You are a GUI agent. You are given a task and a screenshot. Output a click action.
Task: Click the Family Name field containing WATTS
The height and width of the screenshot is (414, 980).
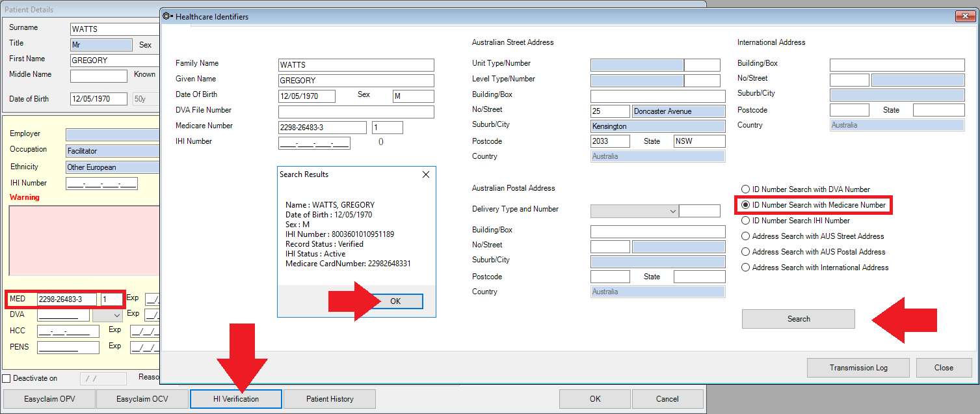[x=356, y=65]
